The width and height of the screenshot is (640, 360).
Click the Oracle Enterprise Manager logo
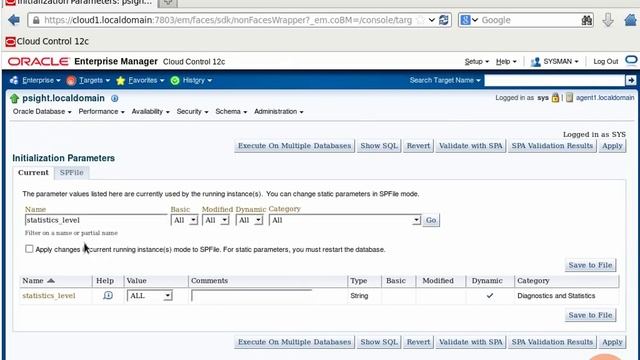[x=38, y=62]
